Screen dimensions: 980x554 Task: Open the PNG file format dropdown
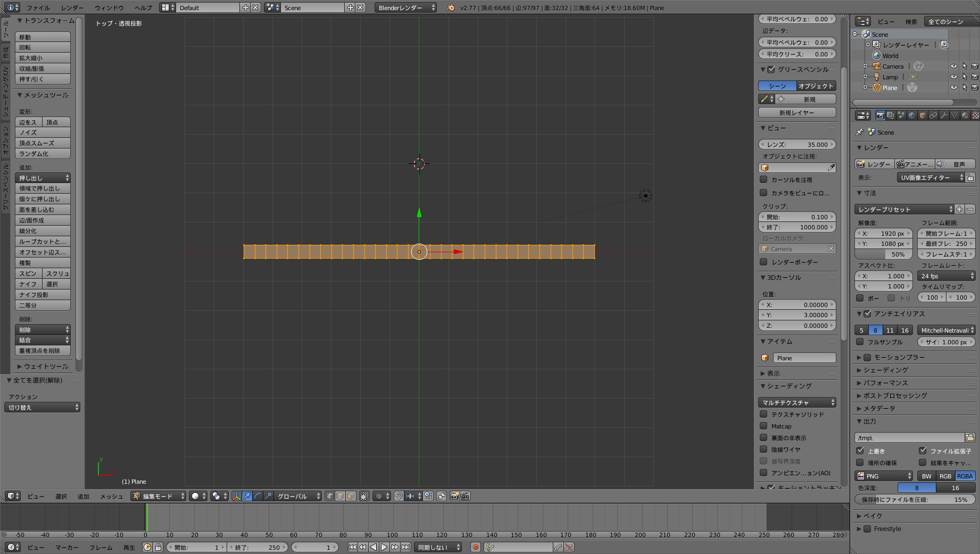point(884,476)
